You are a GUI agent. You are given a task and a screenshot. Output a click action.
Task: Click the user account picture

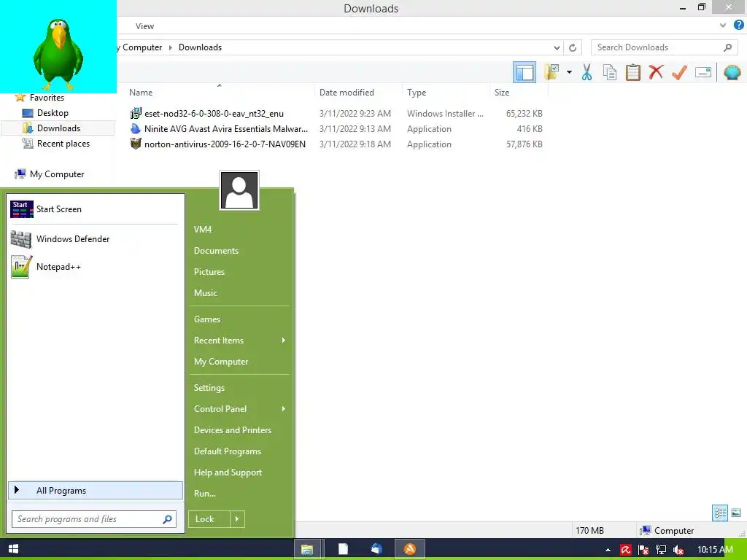click(239, 190)
